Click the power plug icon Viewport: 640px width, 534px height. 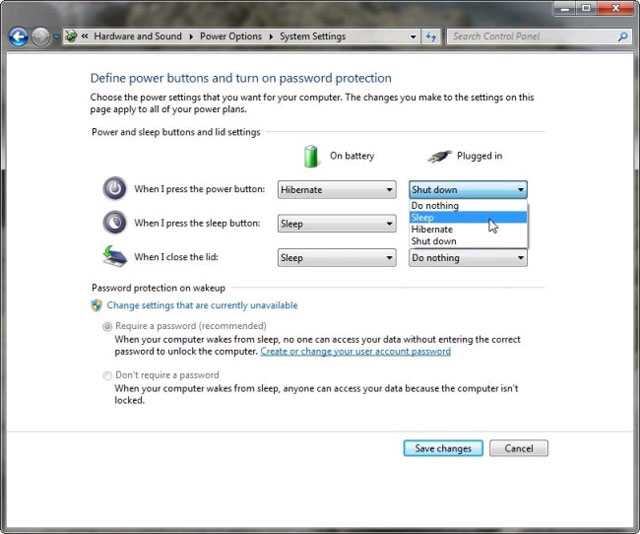point(439,156)
